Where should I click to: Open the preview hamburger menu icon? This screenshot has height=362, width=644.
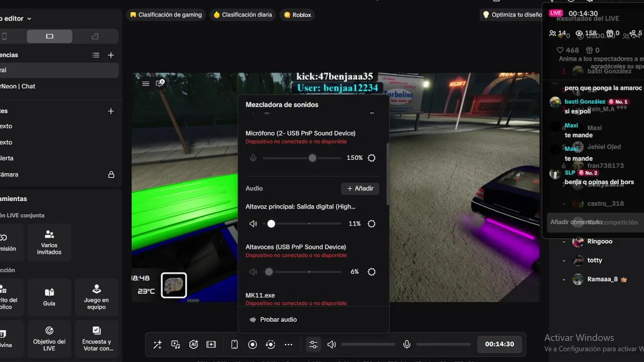point(145,84)
